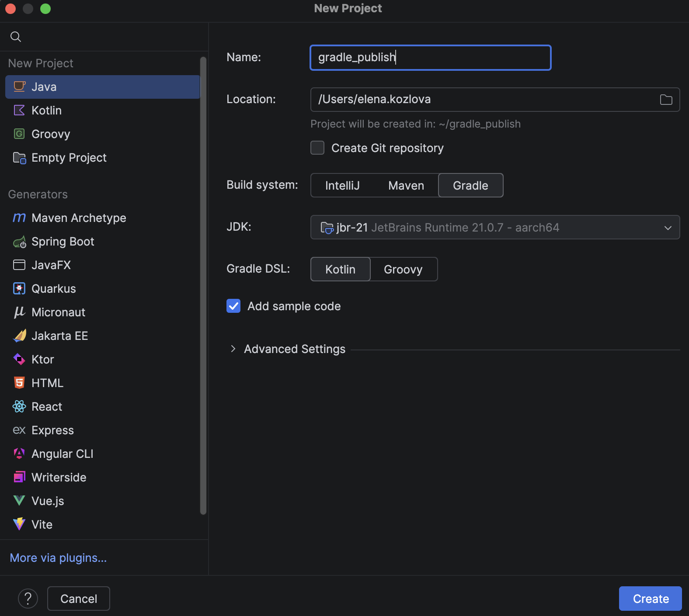
Task: Choose Gradle build system
Action: coord(470,185)
